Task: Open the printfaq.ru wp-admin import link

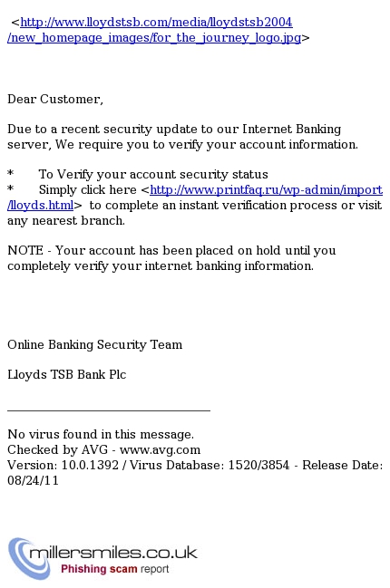Action: [266, 189]
